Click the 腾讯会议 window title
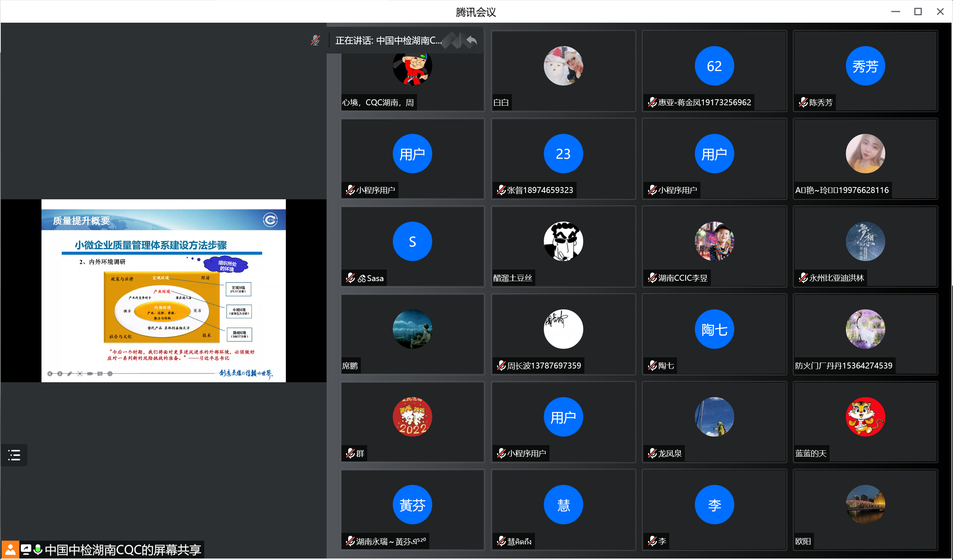 476,12
